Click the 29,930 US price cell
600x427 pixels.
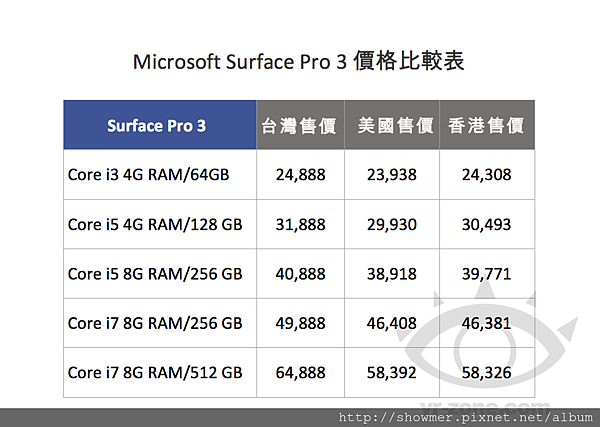pyautogui.click(x=392, y=224)
